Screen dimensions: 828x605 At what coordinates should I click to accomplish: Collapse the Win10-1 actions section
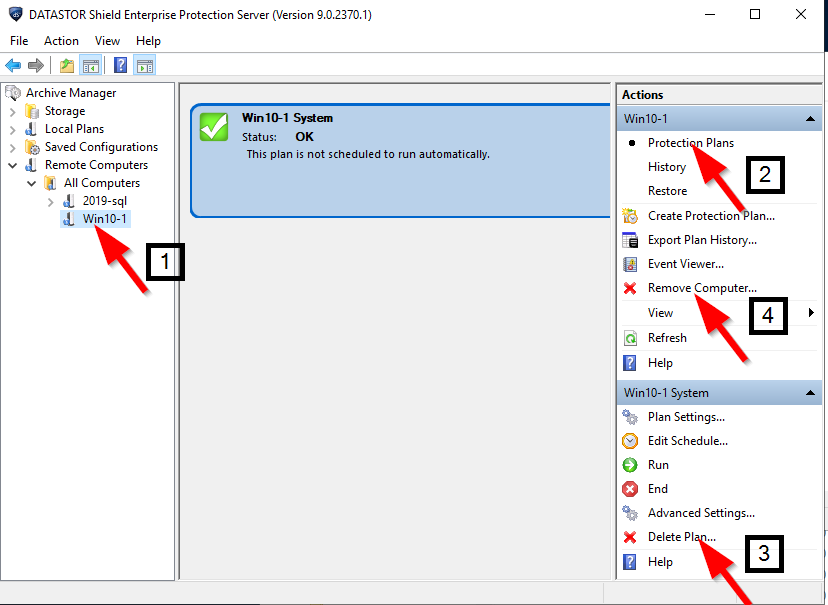point(810,119)
